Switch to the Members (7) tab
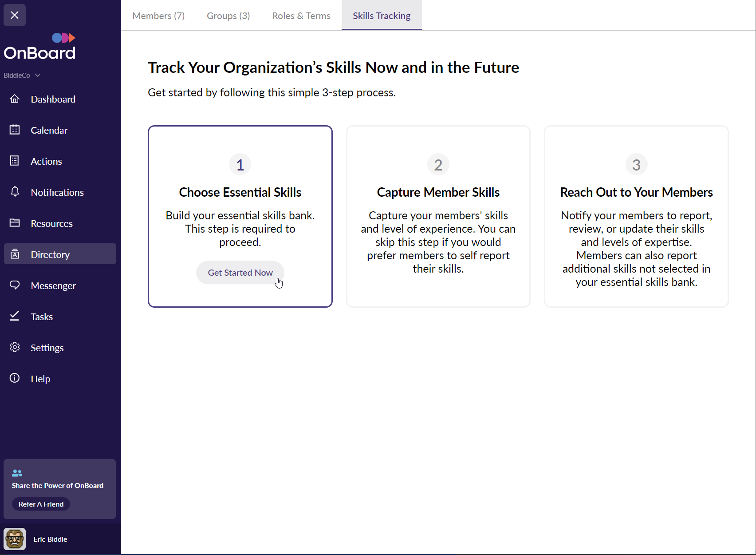This screenshot has width=756, height=555. point(158,16)
